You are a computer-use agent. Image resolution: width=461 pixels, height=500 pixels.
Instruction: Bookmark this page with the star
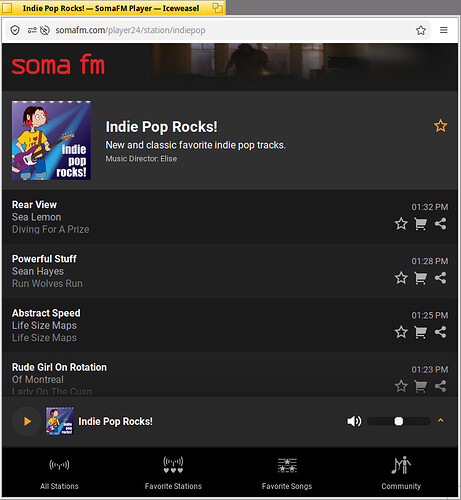click(x=421, y=30)
